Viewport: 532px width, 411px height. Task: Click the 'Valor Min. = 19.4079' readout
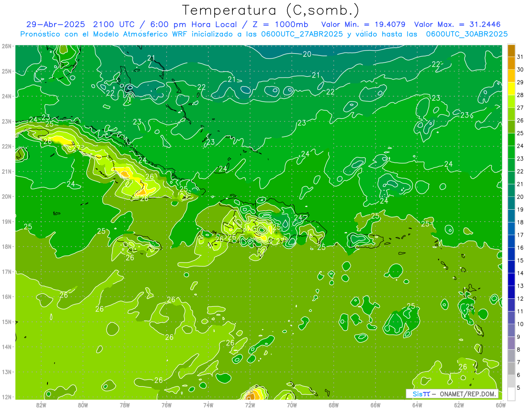tap(363, 24)
